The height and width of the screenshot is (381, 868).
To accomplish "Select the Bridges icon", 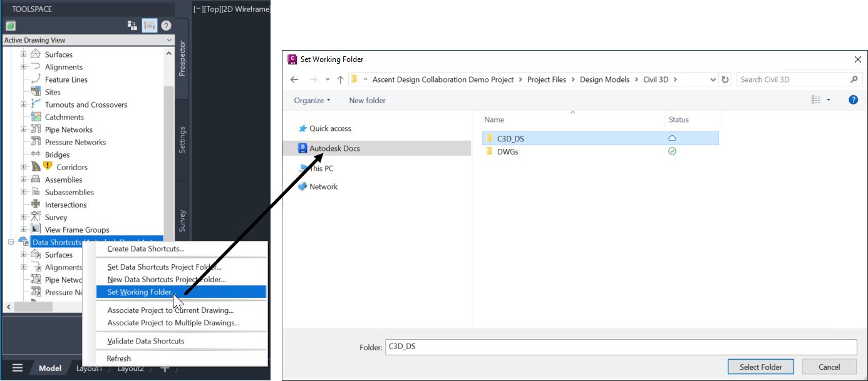I will 36,155.
